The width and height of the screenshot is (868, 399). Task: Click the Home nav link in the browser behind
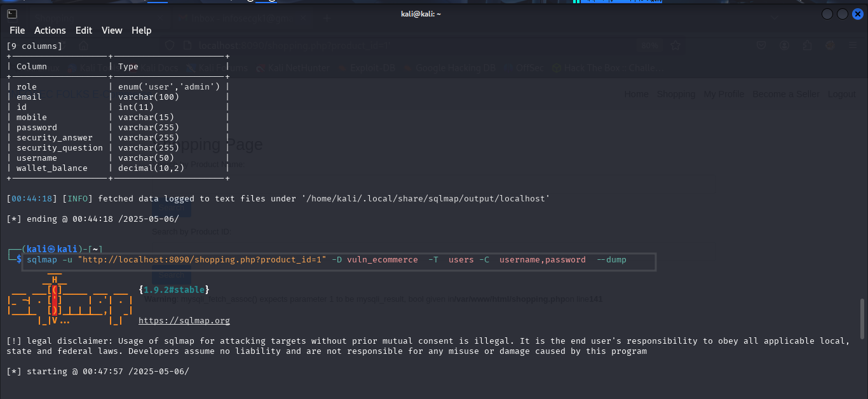636,94
